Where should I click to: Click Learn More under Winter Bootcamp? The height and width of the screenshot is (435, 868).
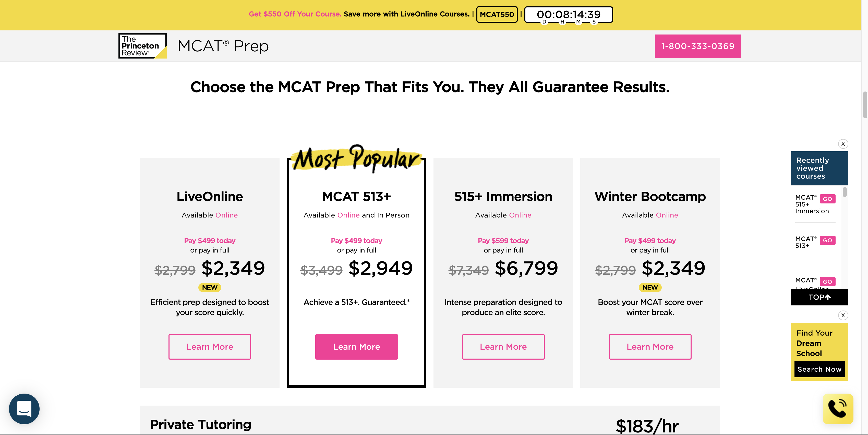[x=650, y=347]
